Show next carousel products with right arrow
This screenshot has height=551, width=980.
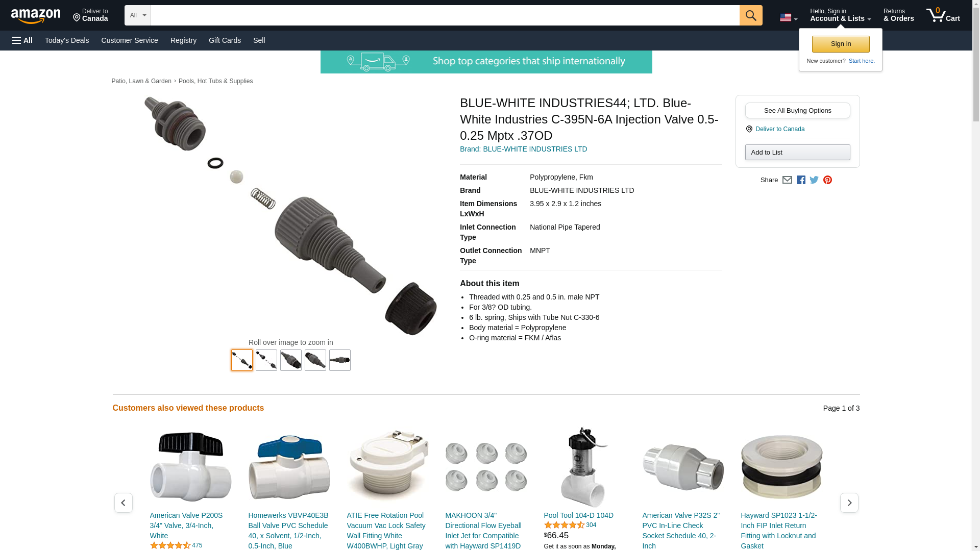tap(849, 503)
